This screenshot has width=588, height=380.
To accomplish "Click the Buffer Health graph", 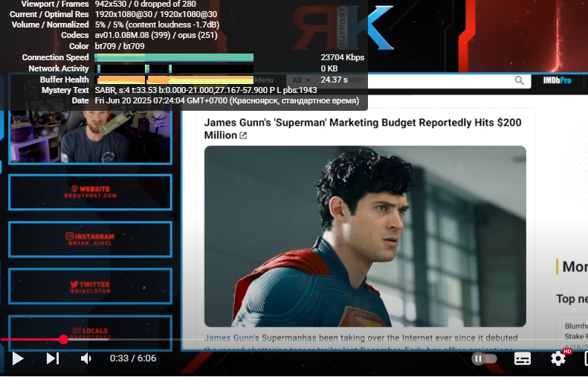I will [x=175, y=80].
